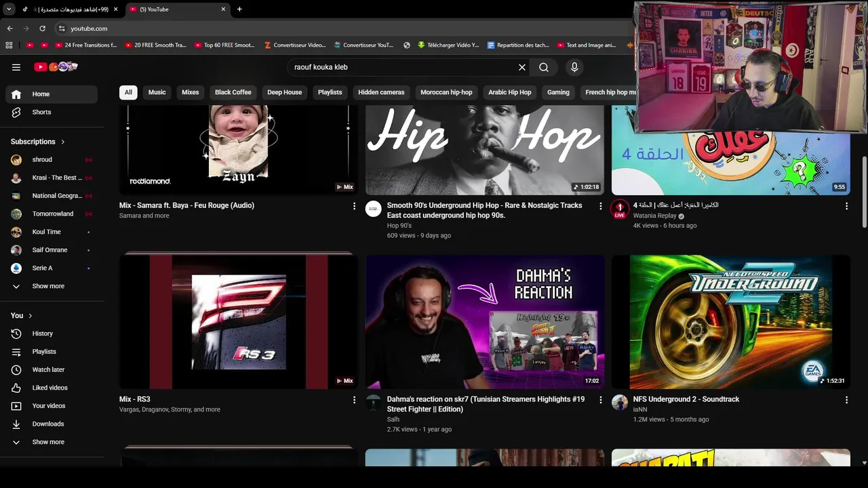Viewport: 868px width, 488px height.
Task: Open Shorts in sidebar
Action: pyautogui.click(x=52, y=112)
